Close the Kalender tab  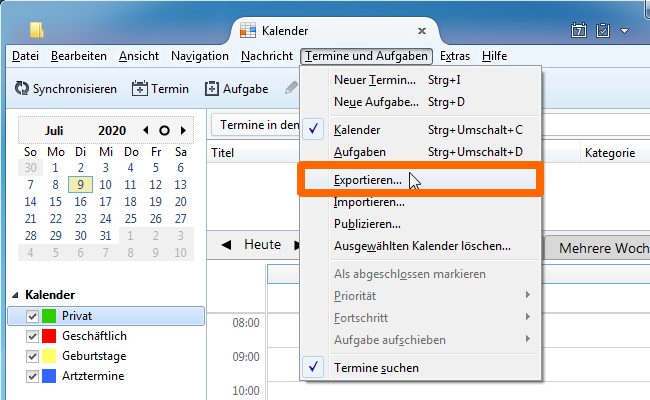coord(422,31)
